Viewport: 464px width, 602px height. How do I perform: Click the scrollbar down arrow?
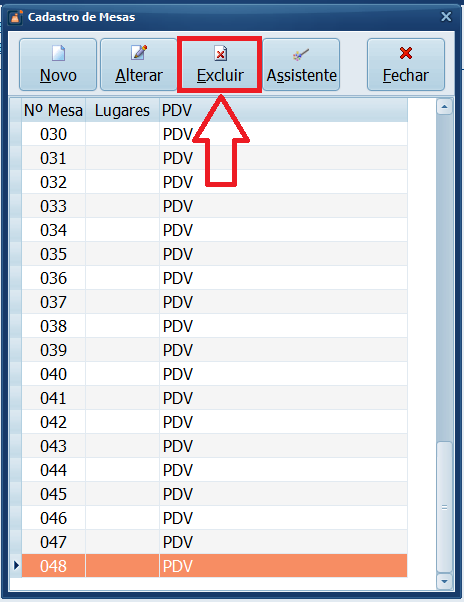pyautogui.click(x=444, y=581)
